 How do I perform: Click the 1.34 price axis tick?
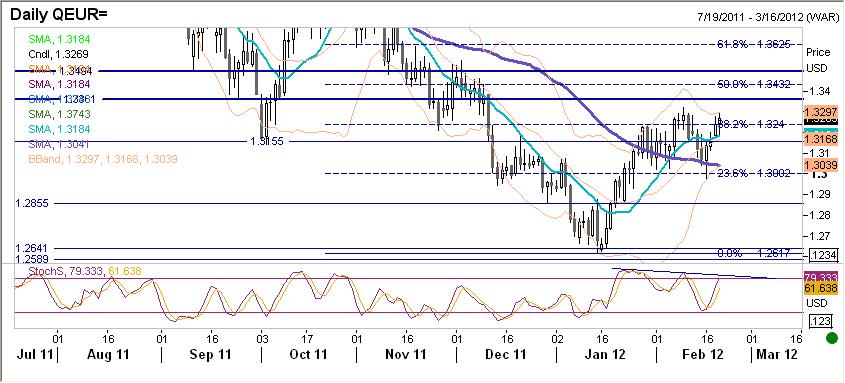click(x=819, y=90)
